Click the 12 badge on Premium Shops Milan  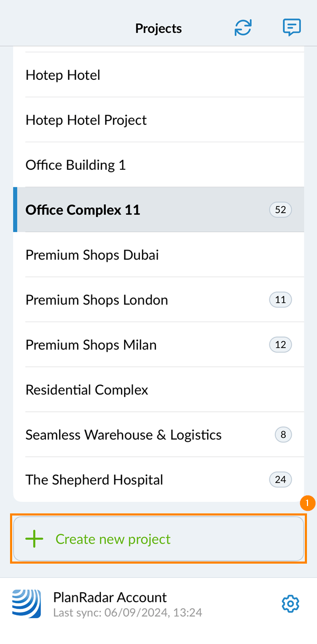tap(280, 345)
